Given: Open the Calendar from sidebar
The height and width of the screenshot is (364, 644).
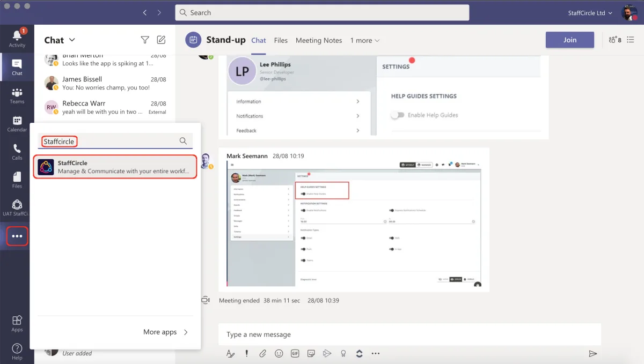Looking at the screenshot, I should tap(17, 124).
